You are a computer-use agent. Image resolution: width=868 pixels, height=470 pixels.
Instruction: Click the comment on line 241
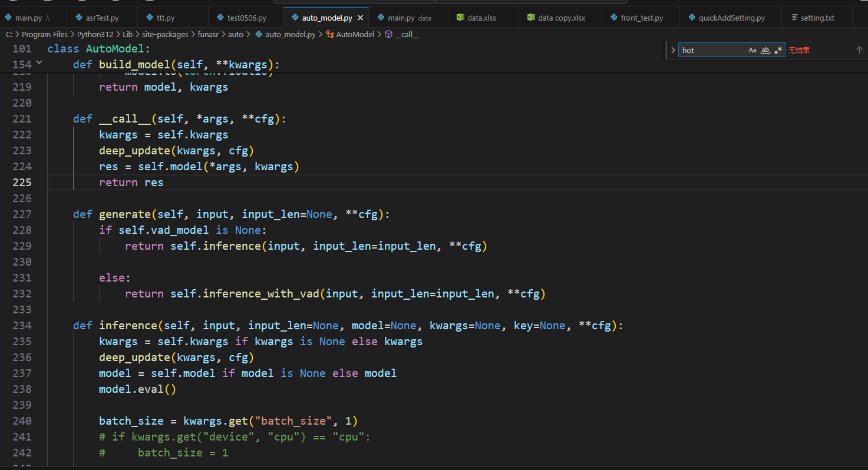coord(235,437)
